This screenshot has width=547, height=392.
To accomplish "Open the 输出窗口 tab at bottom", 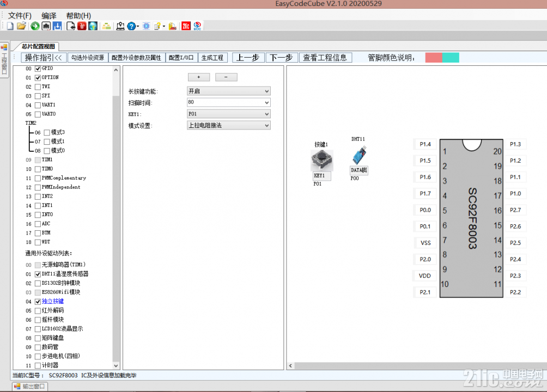I will 31,387.
